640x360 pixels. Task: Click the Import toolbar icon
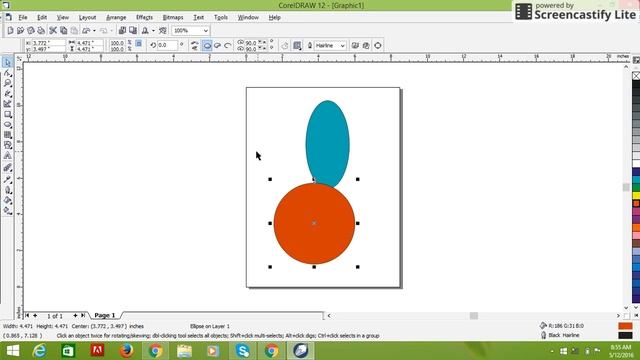122,31
